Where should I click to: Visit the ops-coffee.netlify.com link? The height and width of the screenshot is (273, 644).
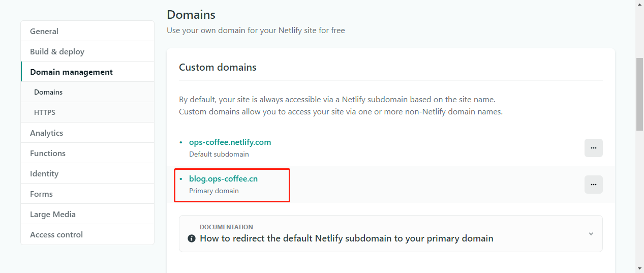230,142
